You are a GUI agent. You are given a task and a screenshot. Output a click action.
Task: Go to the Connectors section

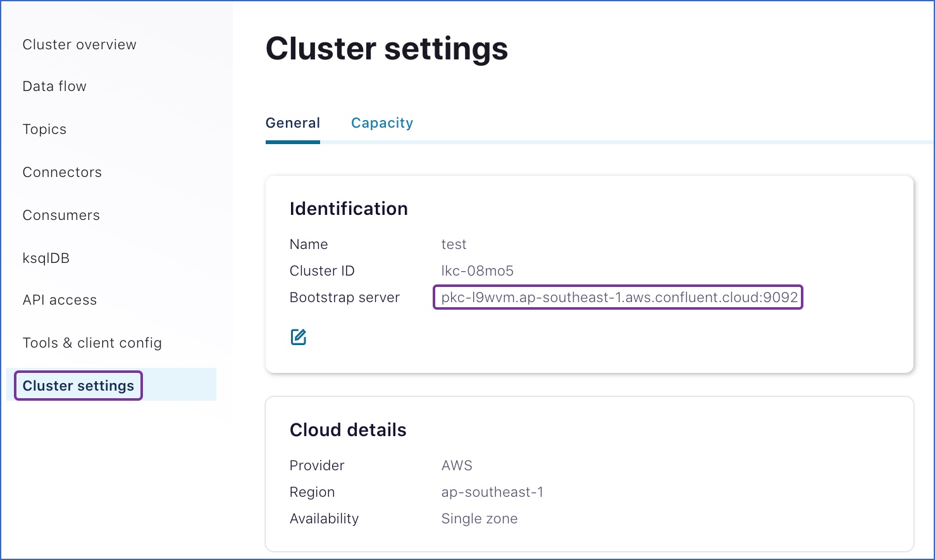click(x=62, y=172)
